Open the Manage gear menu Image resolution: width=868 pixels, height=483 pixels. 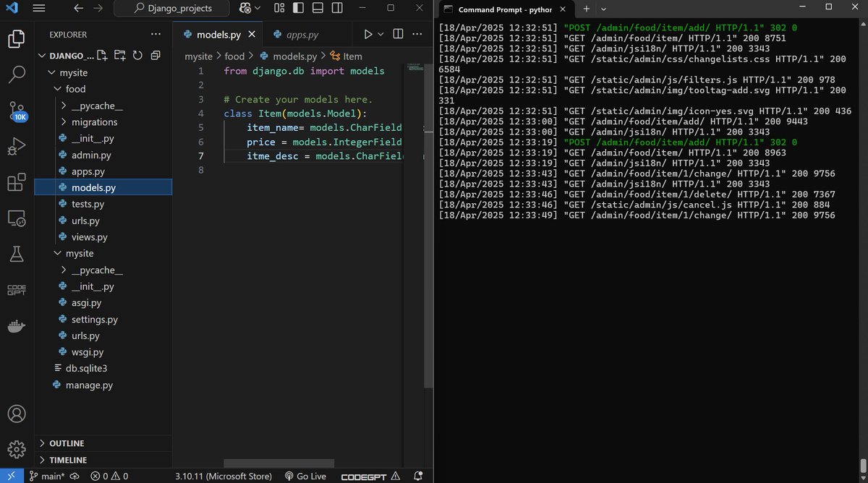[16, 449]
